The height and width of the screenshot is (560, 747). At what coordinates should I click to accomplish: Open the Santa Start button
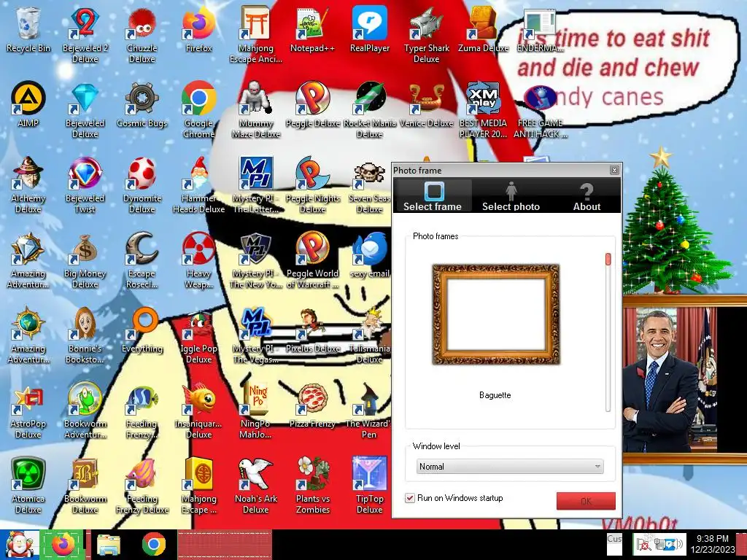point(20,544)
